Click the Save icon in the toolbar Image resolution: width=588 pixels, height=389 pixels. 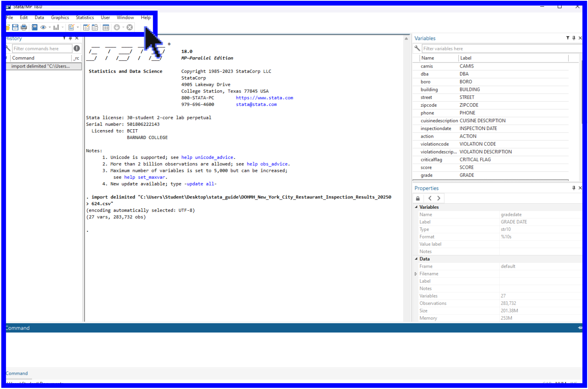point(15,27)
